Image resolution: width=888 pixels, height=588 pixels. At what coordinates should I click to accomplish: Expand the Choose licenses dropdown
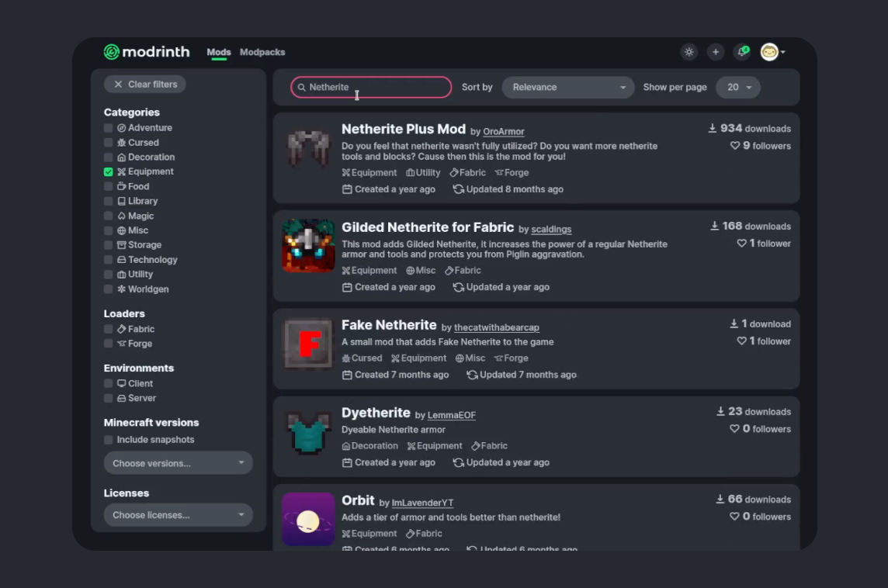tap(178, 515)
